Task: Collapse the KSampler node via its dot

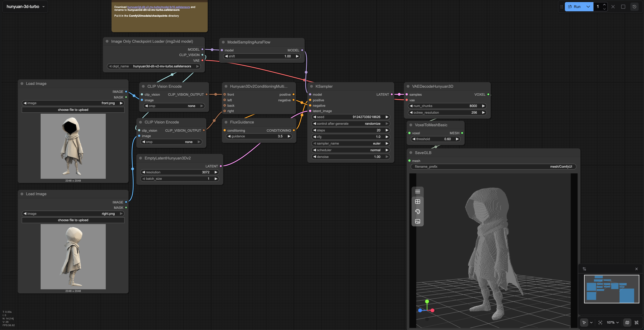Action: 311,86
